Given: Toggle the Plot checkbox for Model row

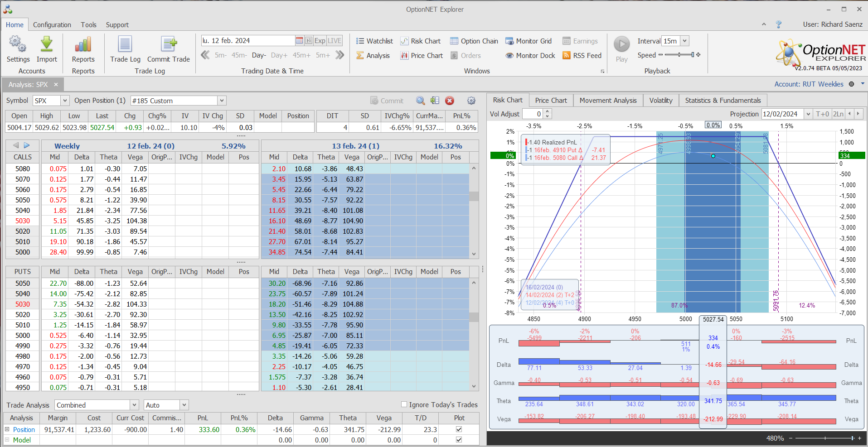Looking at the screenshot, I should [x=459, y=440].
